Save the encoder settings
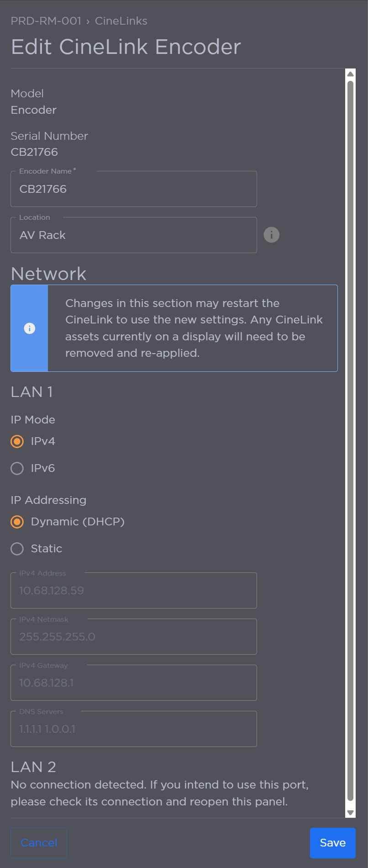Screen dimensions: 368x868 [x=333, y=843]
